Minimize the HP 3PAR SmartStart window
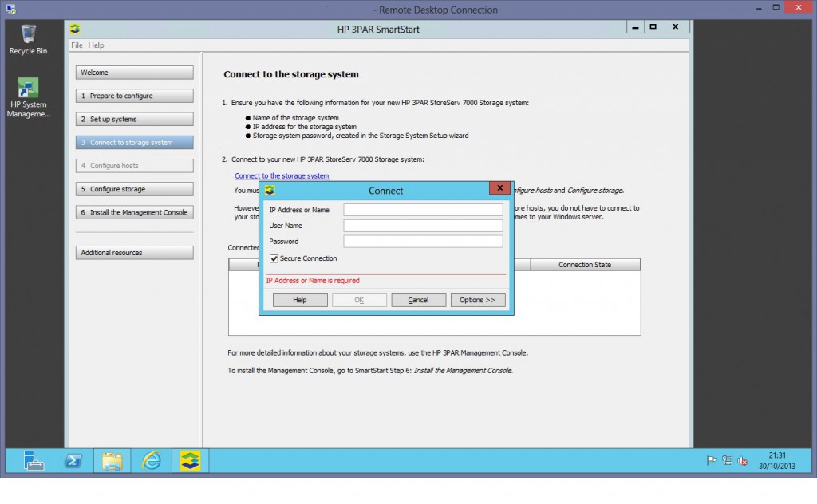817x504 pixels. tap(635, 26)
